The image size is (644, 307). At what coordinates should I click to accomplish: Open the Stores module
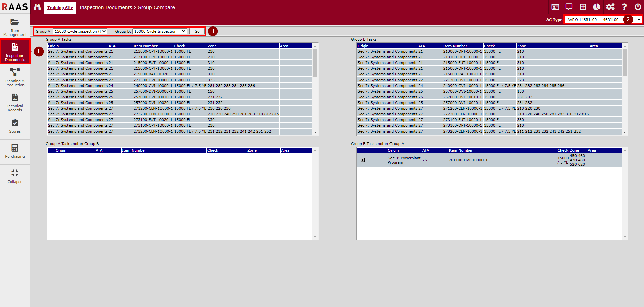click(15, 126)
